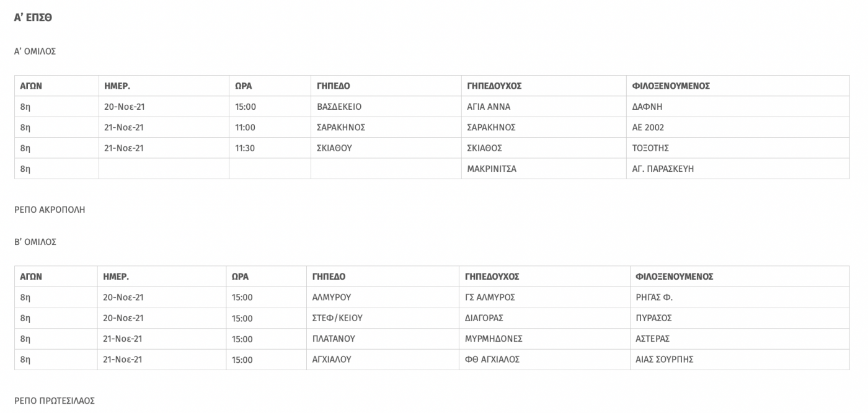Image resolution: width=868 pixels, height=413 pixels.
Task: Select the ΑΓ. ΠΑΡΑΣΚΕΥΗ cell
Action: click(x=738, y=169)
